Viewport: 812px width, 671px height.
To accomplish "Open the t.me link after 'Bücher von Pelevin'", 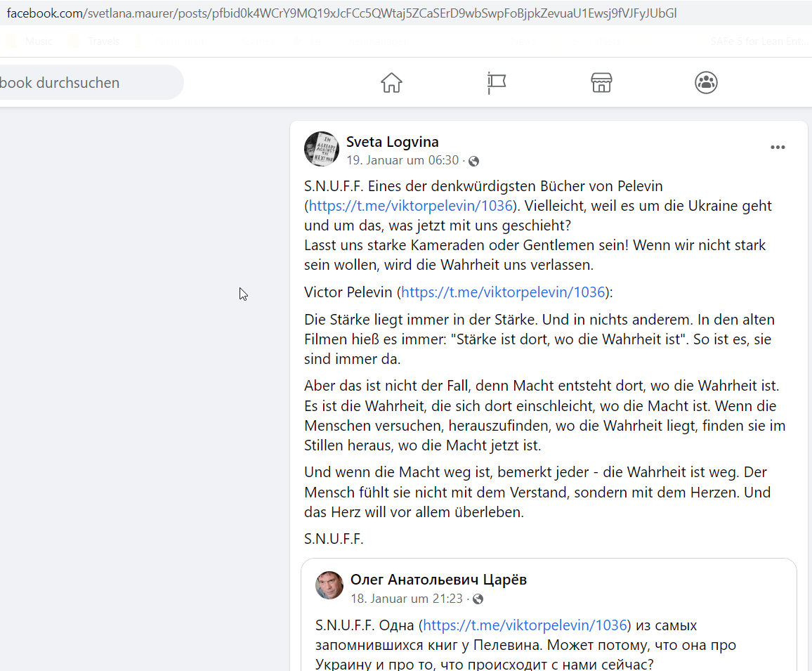I will [411, 206].
